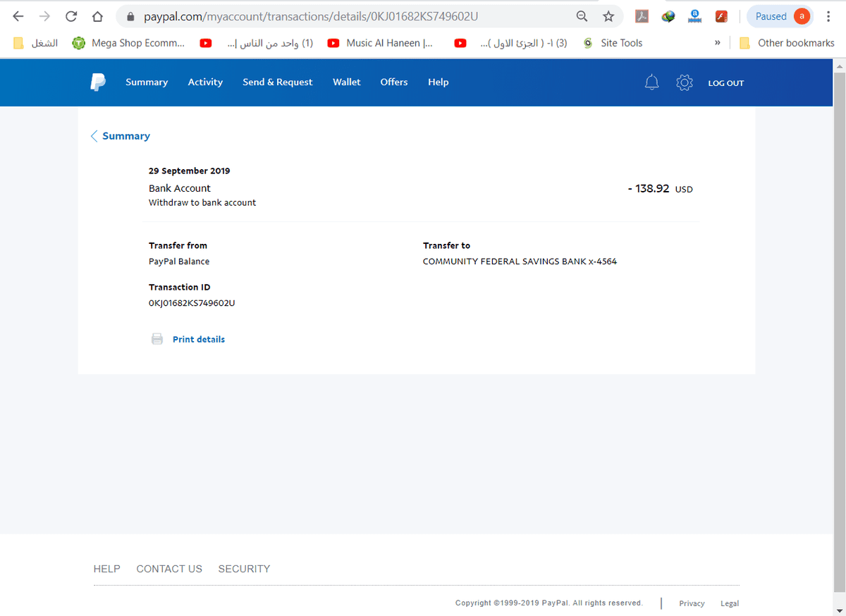Open Chrome three-dot menu
Screen dimensions: 846x616
pyautogui.click(x=828, y=16)
